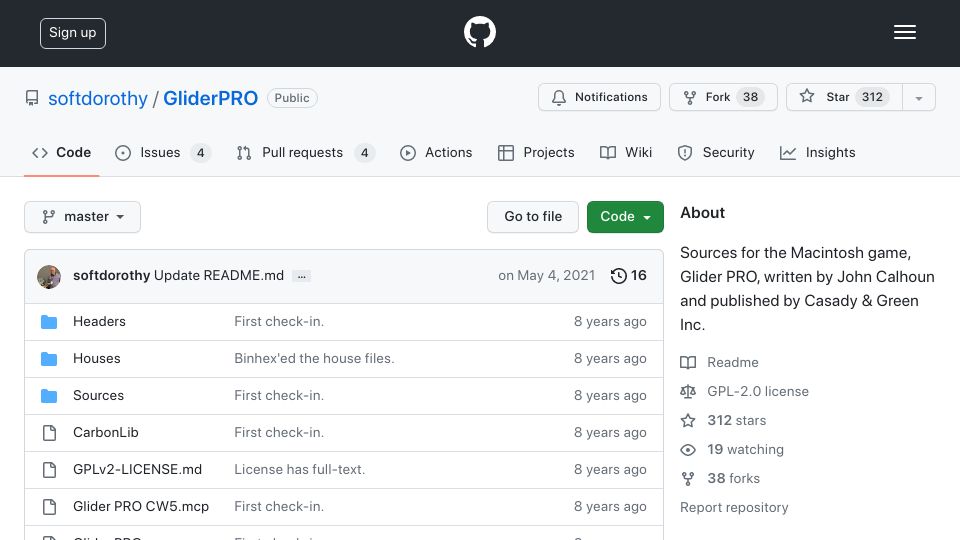This screenshot has height=540, width=960.
Task: Click the Headers folder icon
Action: click(49, 321)
